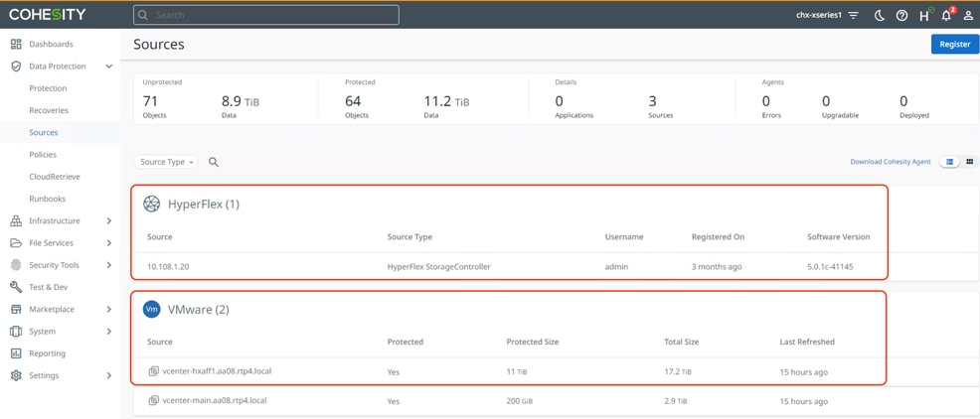Click the 71 unprotected objects count
980x419 pixels.
click(x=150, y=101)
